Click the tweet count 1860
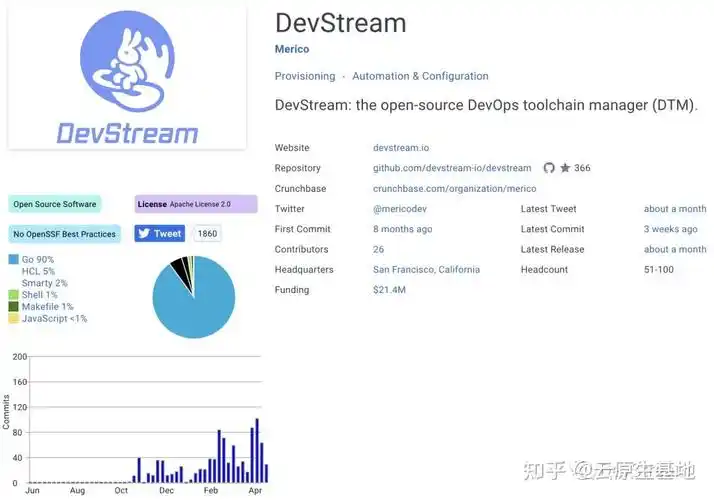Image resolution: width=714 pixels, height=500 pixels. 207,234
